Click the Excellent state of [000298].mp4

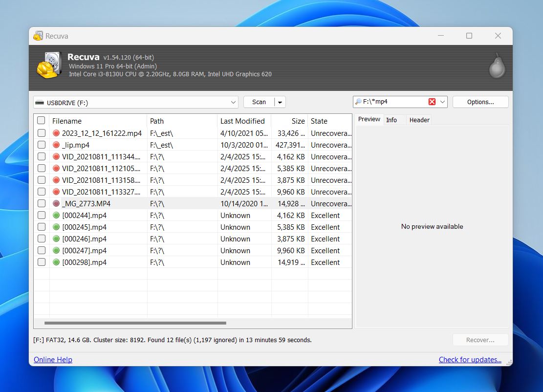[x=325, y=262]
